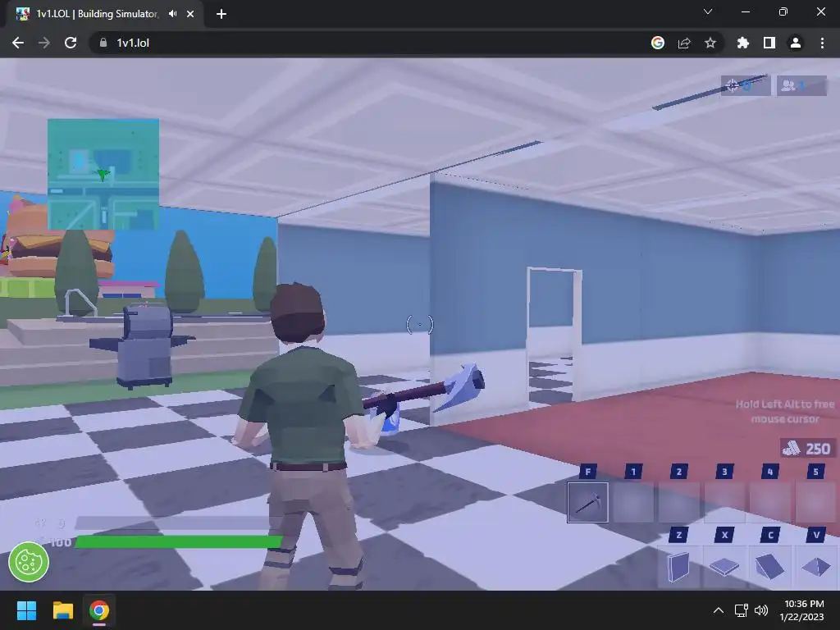Choose the ramp build piece
Viewport: 840px width, 630px height.
pos(769,567)
